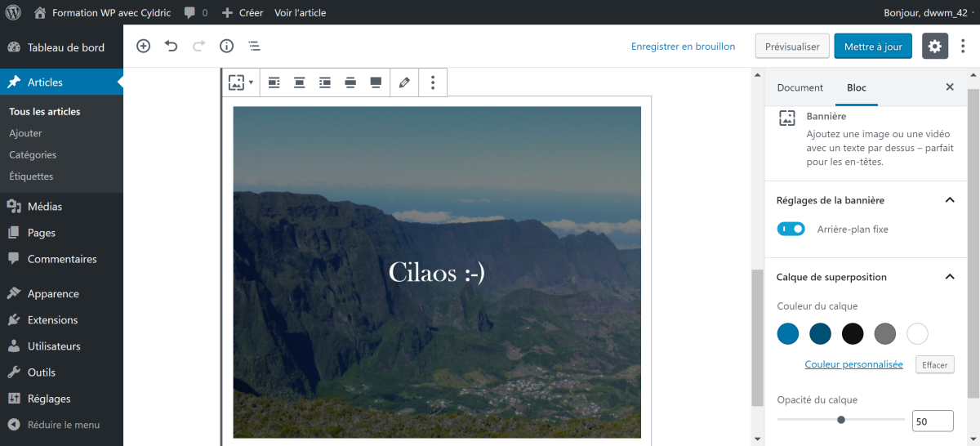The image size is (980, 446).
Task: Switch to the Document tab
Action: [x=800, y=87]
